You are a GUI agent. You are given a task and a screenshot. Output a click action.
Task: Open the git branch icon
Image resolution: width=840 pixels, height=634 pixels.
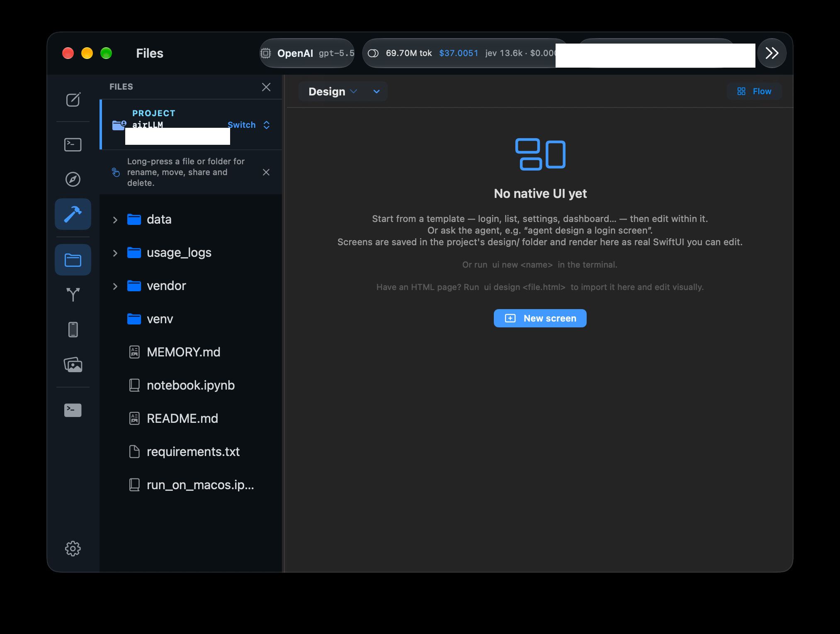point(73,294)
